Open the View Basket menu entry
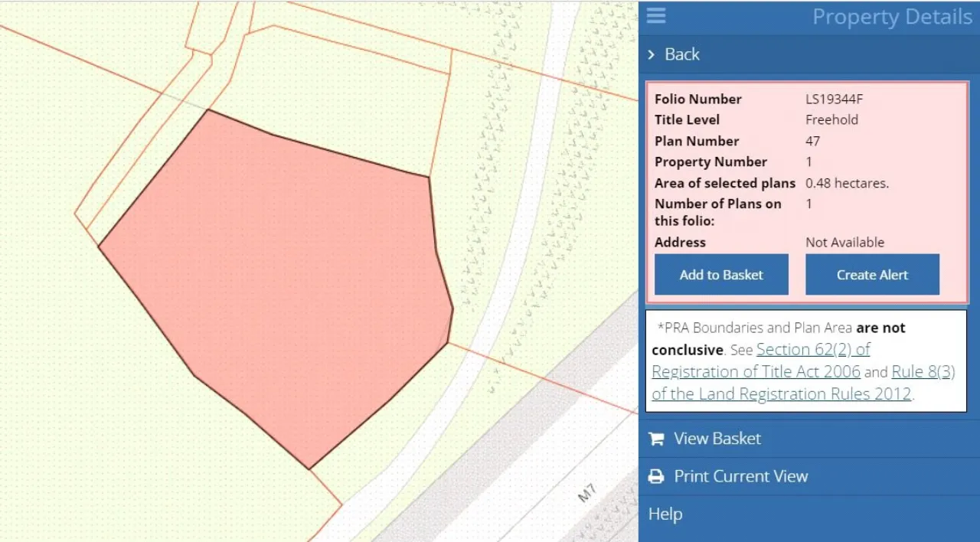980x542 pixels. 717,439
